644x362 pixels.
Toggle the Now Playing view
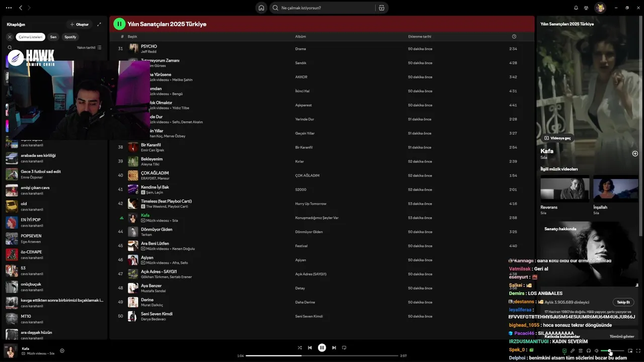click(x=565, y=350)
